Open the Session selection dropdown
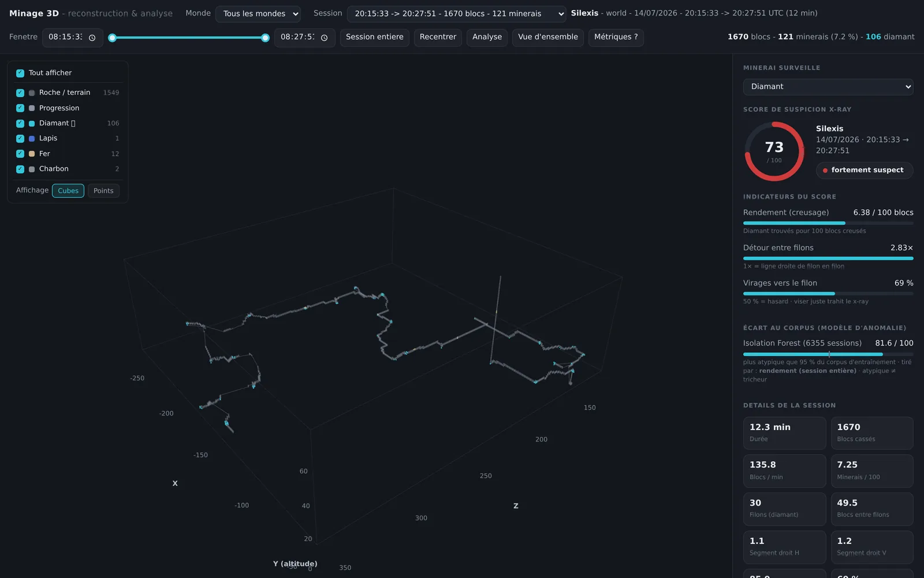The width and height of the screenshot is (924, 578). click(x=457, y=14)
